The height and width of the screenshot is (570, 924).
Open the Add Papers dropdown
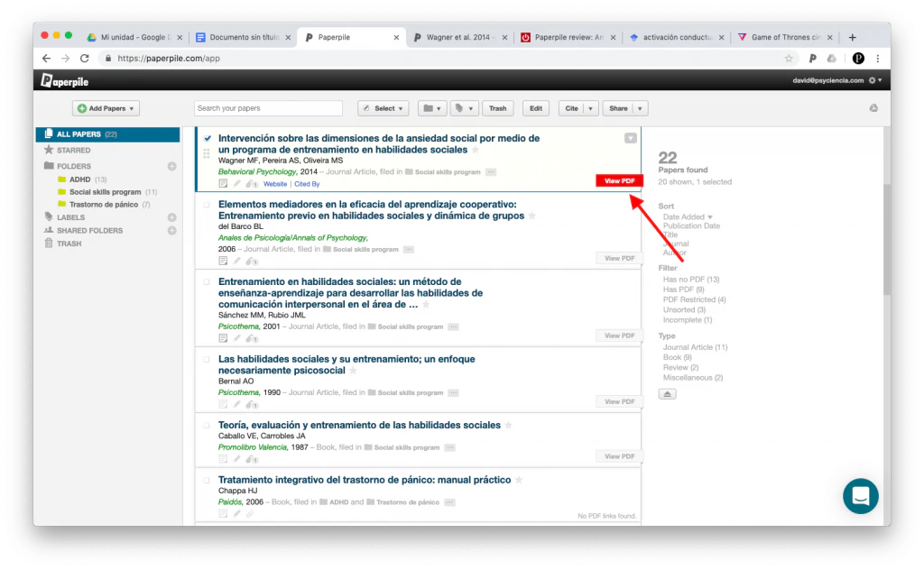tap(106, 108)
